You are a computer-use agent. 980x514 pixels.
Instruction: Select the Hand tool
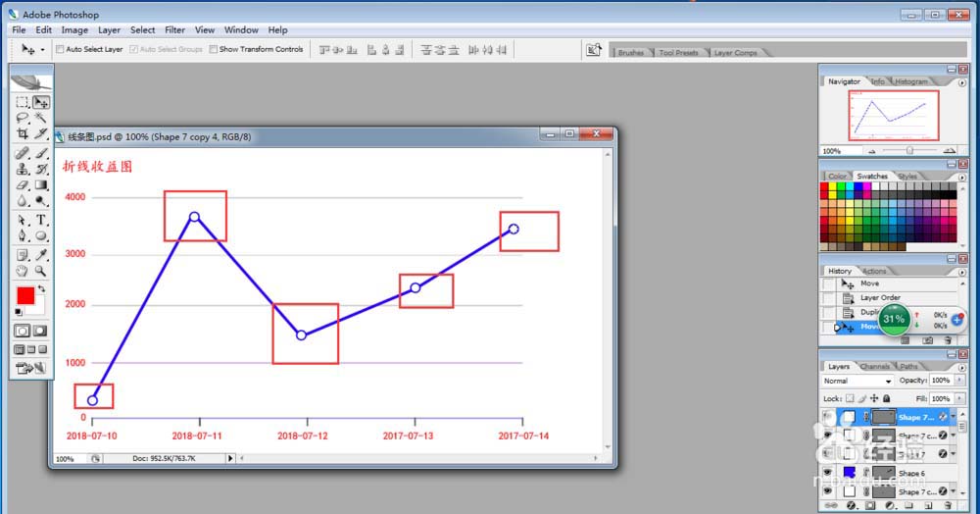tap(22, 271)
